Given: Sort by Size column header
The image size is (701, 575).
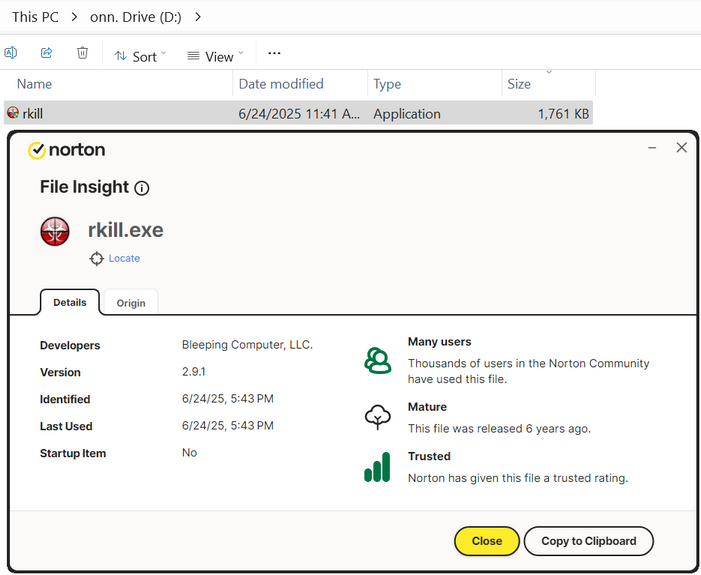Looking at the screenshot, I should pyautogui.click(x=519, y=84).
